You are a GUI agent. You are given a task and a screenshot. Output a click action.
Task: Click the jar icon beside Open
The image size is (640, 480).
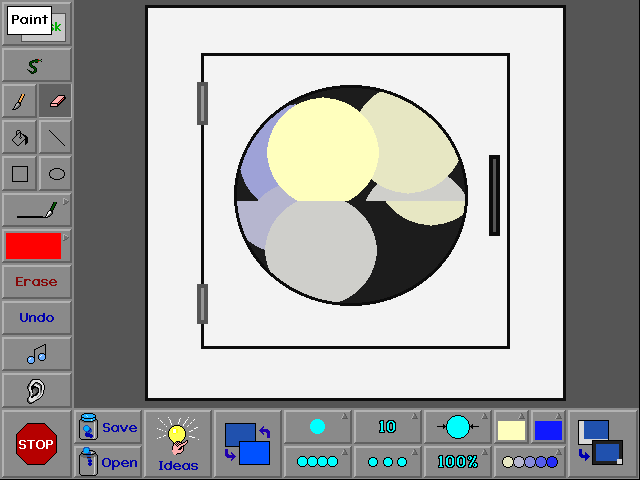tap(88, 462)
